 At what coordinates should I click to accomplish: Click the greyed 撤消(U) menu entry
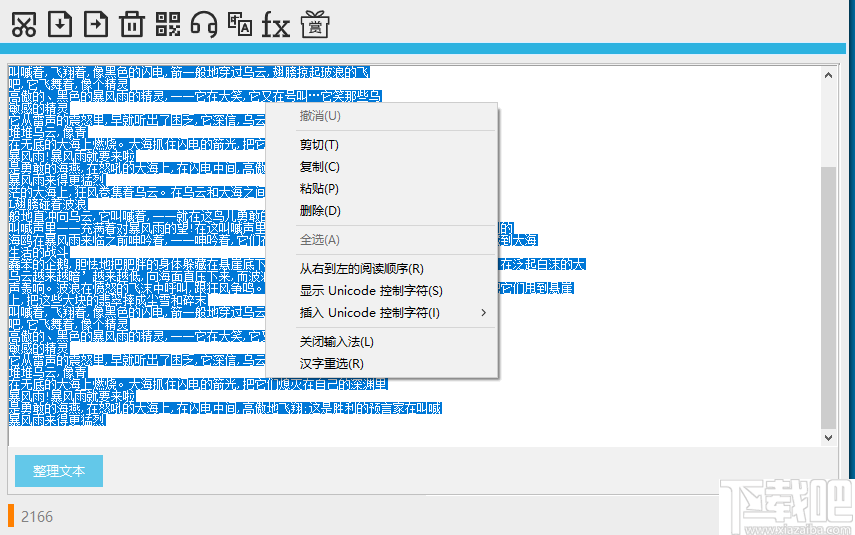pyautogui.click(x=382, y=116)
